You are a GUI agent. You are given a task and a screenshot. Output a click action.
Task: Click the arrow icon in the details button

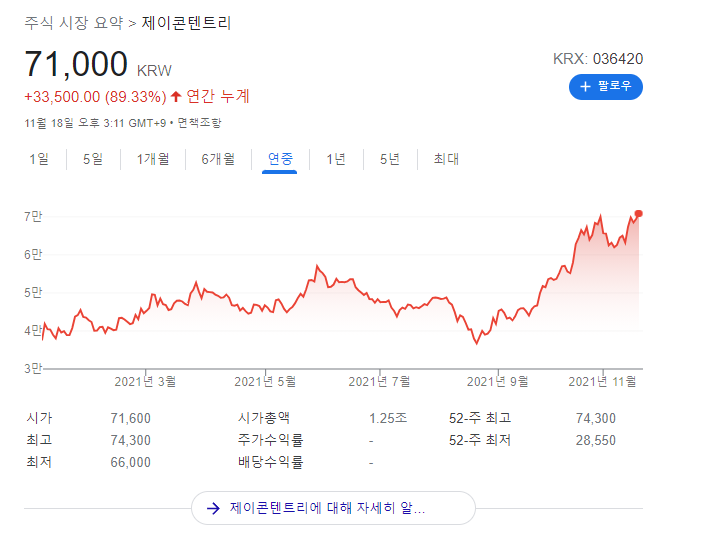[x=213, y=508]
